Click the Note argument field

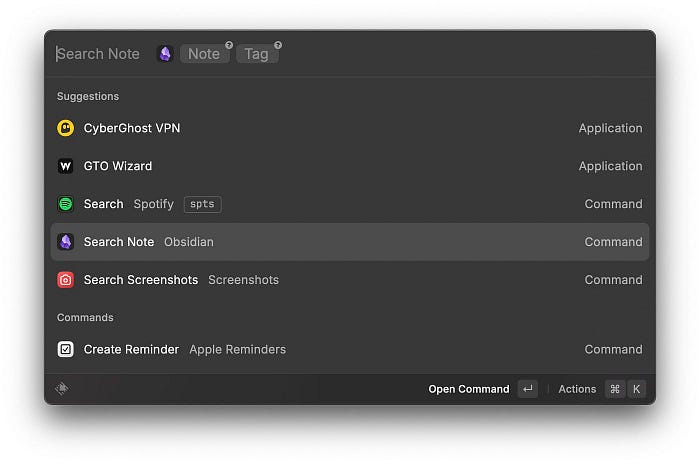[204, 54]
